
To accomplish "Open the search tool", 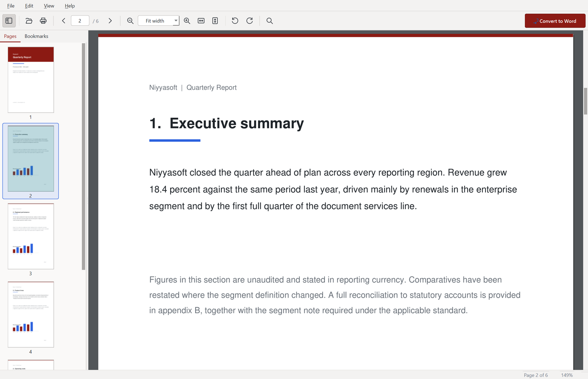I will click(x=270, y=21).
